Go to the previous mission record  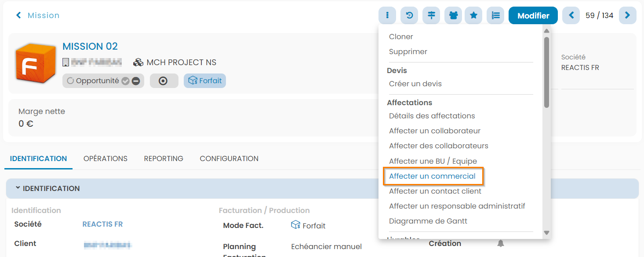(x=571, y=15)
